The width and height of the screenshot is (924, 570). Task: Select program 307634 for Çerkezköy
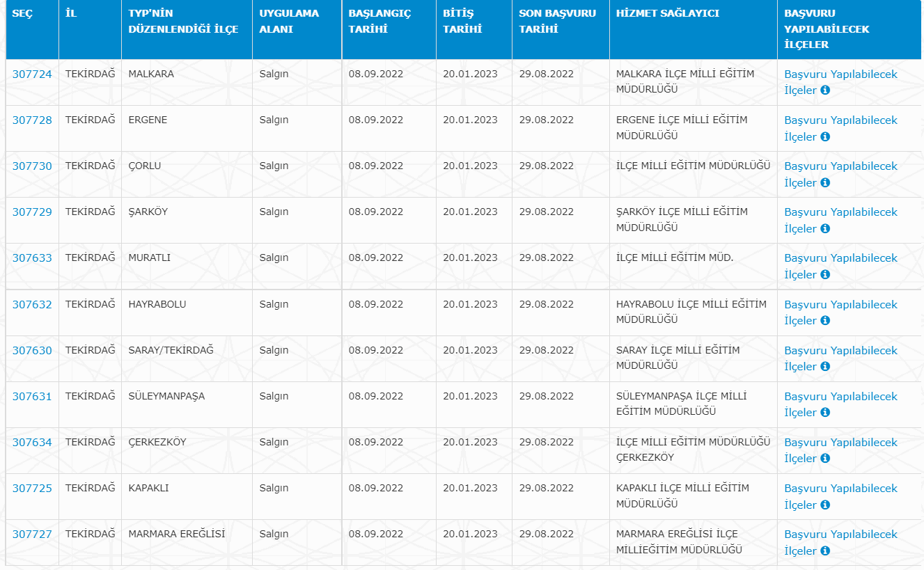[32, 443]
